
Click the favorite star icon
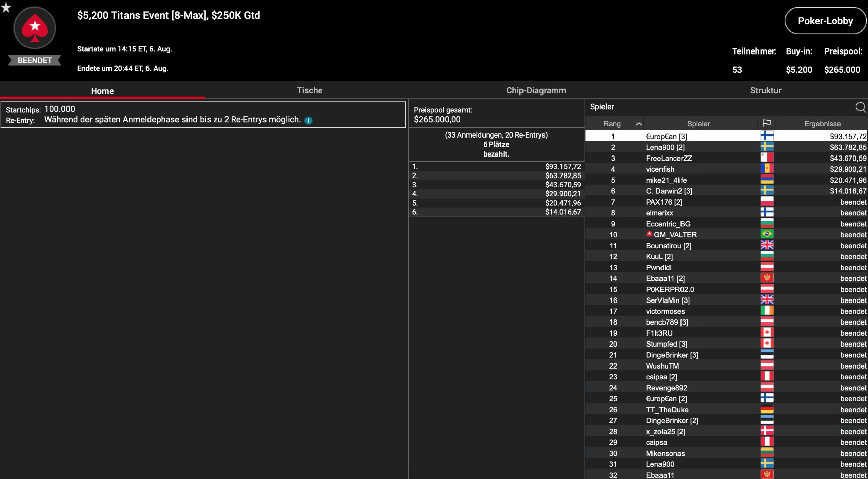click(6, 7)
